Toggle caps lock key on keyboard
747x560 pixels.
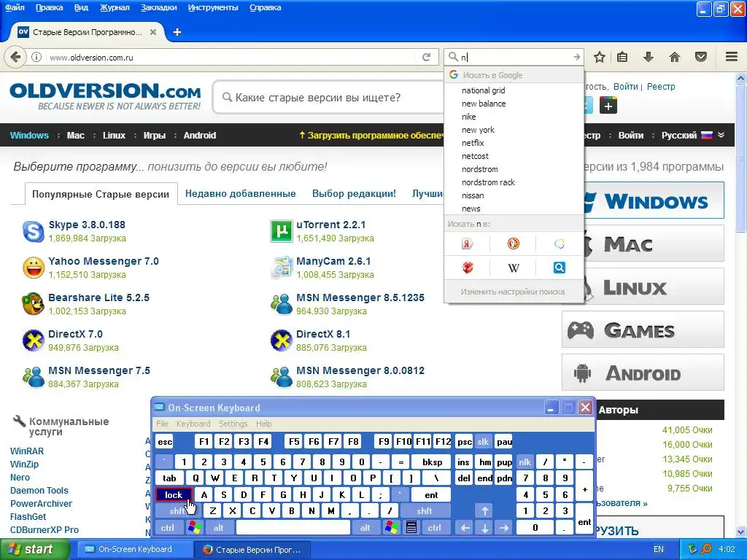pos(174,495)
